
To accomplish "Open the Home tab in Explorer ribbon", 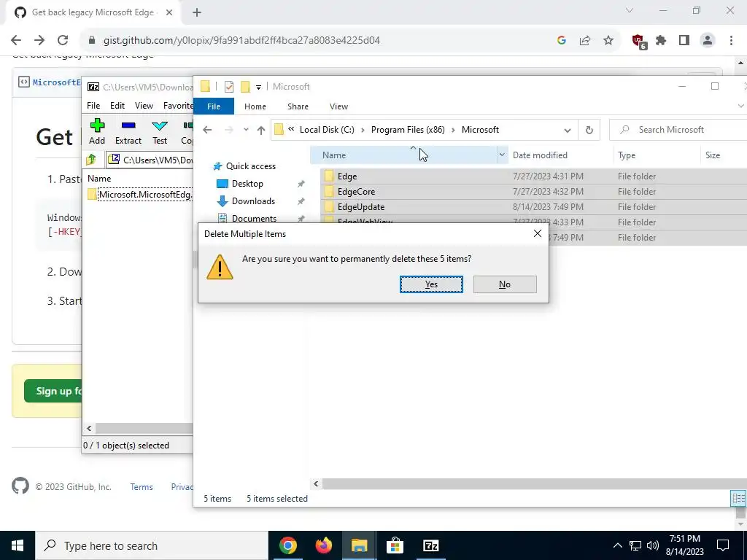I will [x=255, y=106].
